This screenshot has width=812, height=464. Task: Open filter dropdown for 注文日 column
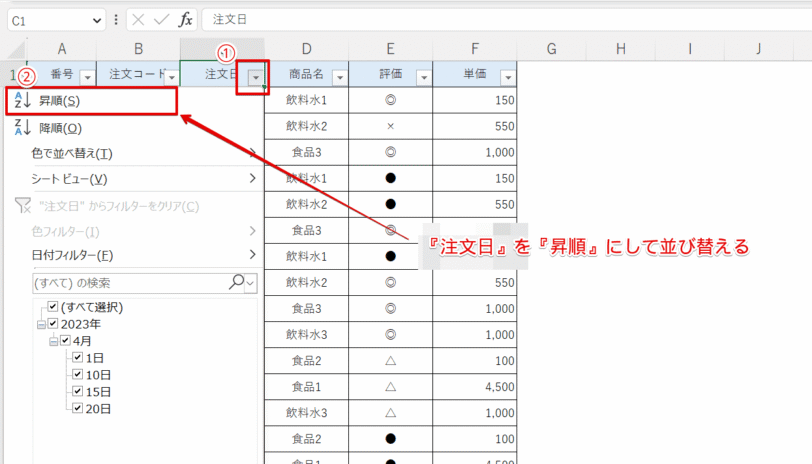(256, 78)
